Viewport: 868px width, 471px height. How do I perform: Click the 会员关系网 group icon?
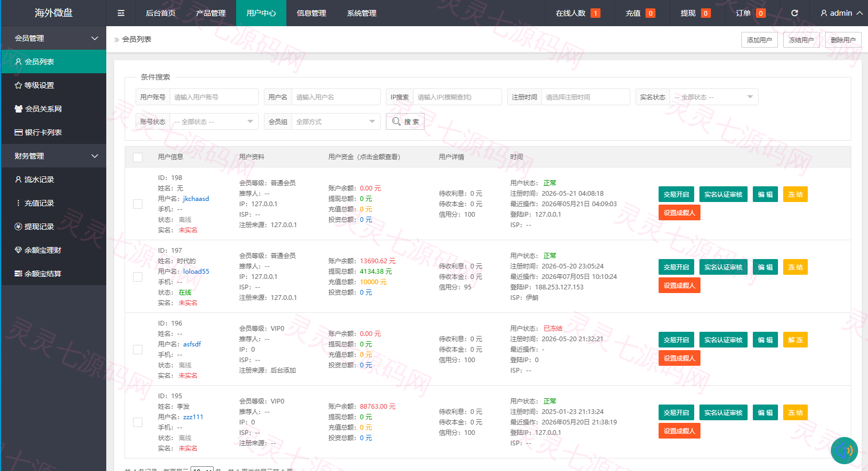(x=18, y=109)
